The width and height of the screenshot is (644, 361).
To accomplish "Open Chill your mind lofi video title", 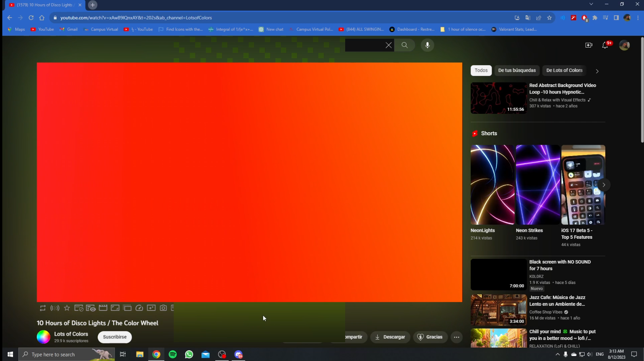I will (x=562, y=335).
